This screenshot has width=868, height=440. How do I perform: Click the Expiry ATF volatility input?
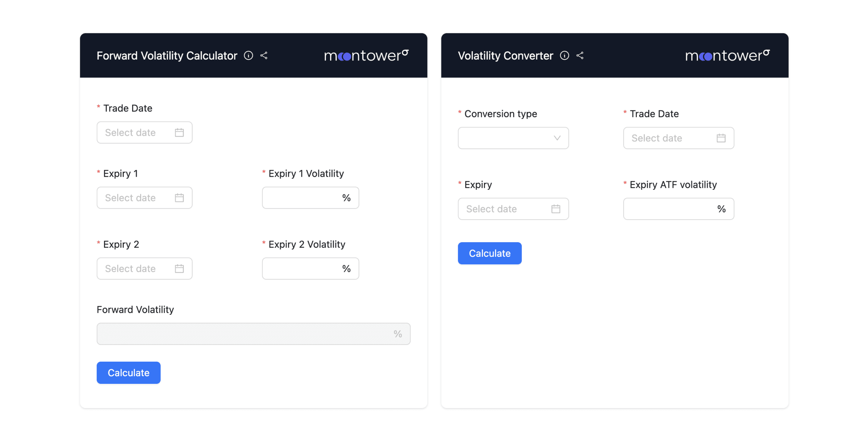[669, 209]
